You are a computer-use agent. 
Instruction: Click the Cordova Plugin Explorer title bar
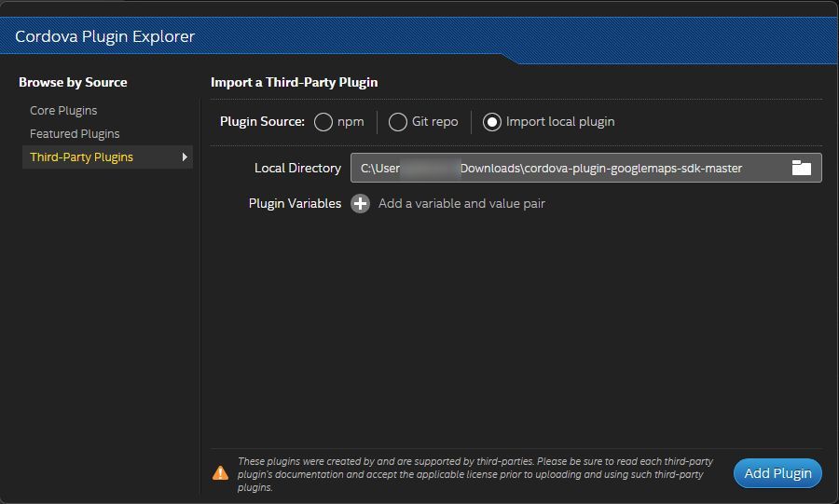pos(105,37)
